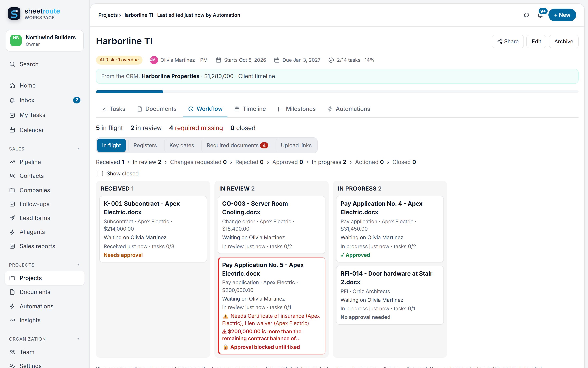Click the Sales reports chart icon
The image size is (588, 368).
pyautogui.click(x=12, y=246)
